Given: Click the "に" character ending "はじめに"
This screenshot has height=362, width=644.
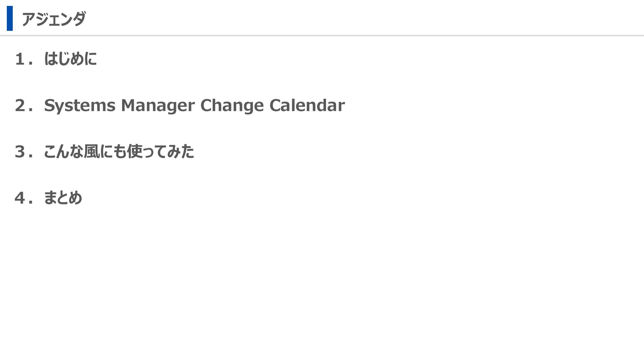Looking at the screenshot, I should coord(90,59).
